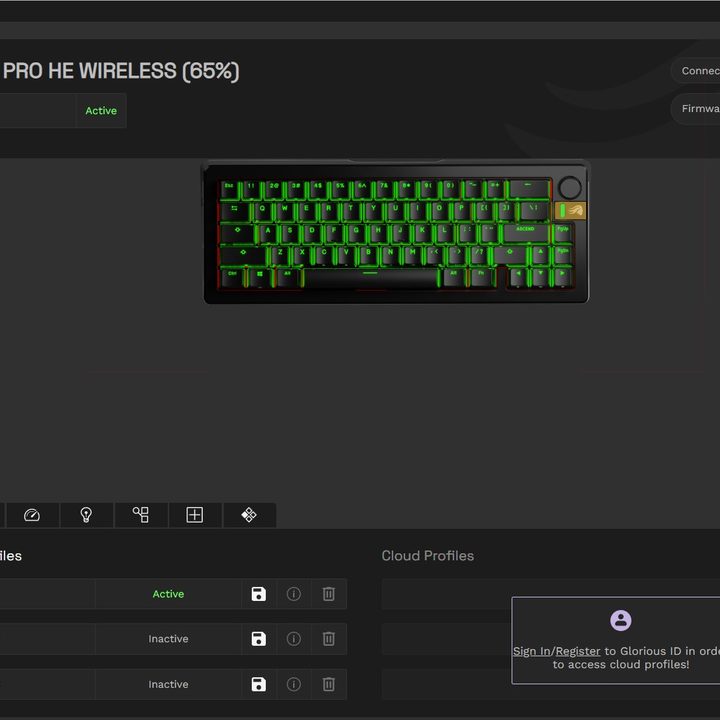
Task: Open the boxed plus sign tab
Action: tap(195, 515)
